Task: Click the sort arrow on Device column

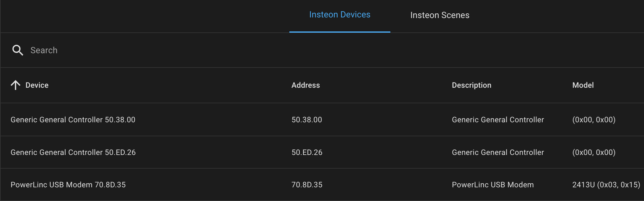Action: tap(15, 85)
